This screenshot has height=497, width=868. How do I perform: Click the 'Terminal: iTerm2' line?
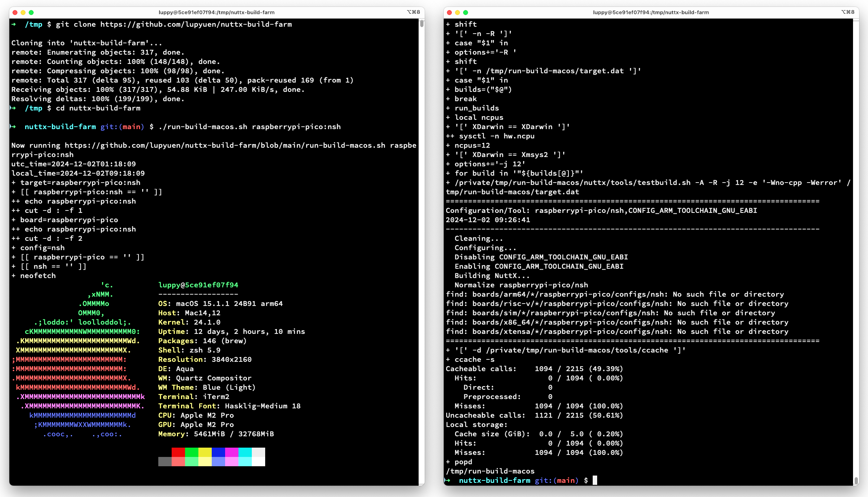point(194,397)
